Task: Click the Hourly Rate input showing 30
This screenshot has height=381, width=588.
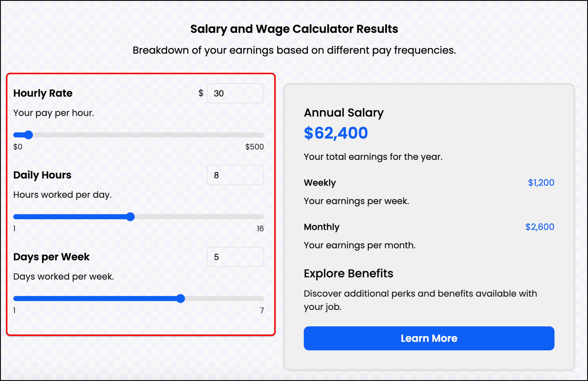Action: click(x=235, y=93)
